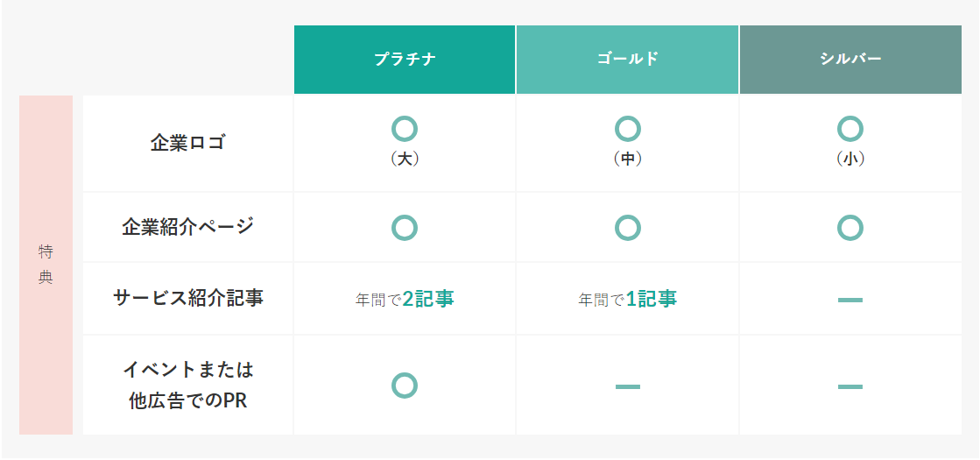Image resolution: width=980 pixels, height=460 pixels.
Task: Click the 企業紹介ページ row label
Action: (187, 227)
